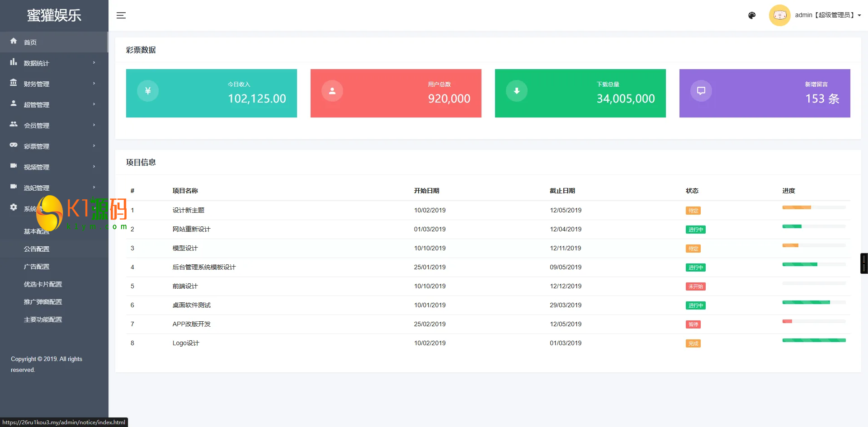Click the black side handle at right edge
The width and height of the screenshot is (868, 427).
tap(864, 263)
